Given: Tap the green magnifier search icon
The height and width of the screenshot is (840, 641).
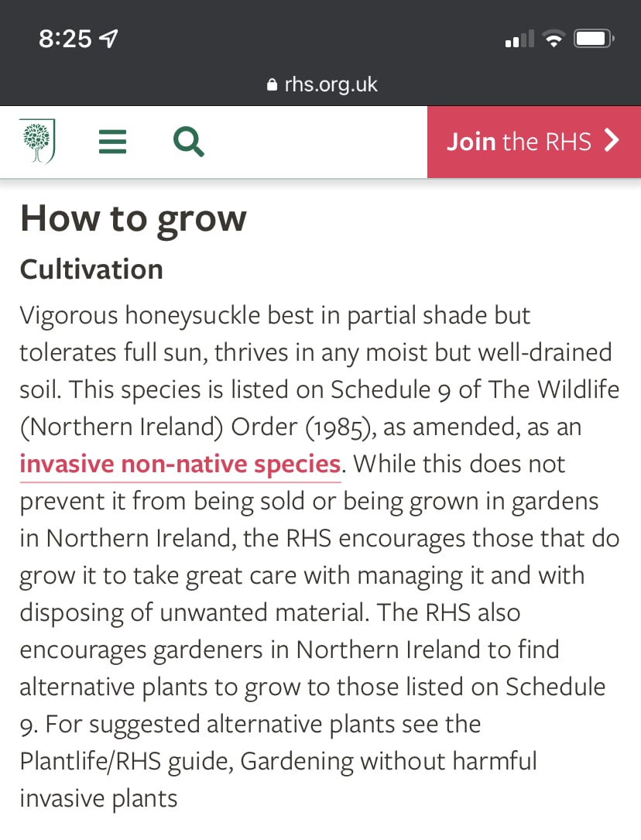Looking at the screenshot, I should click(x=188, y=142).
